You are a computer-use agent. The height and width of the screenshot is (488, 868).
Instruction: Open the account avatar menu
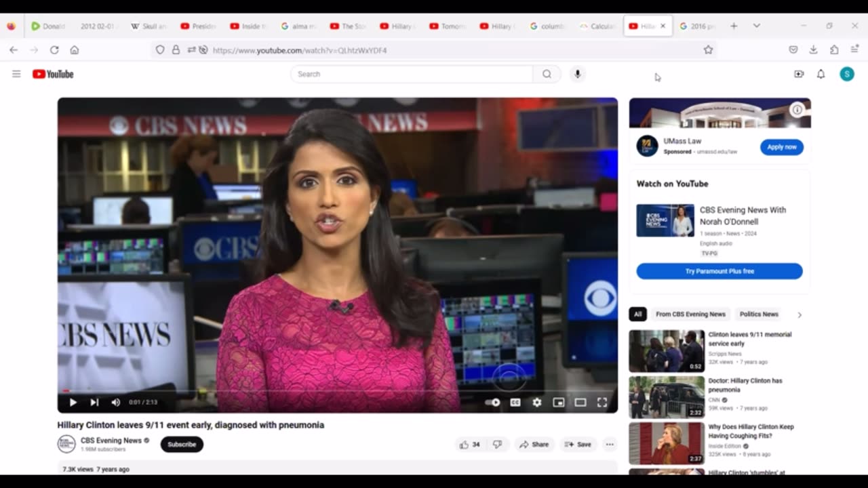847,74
